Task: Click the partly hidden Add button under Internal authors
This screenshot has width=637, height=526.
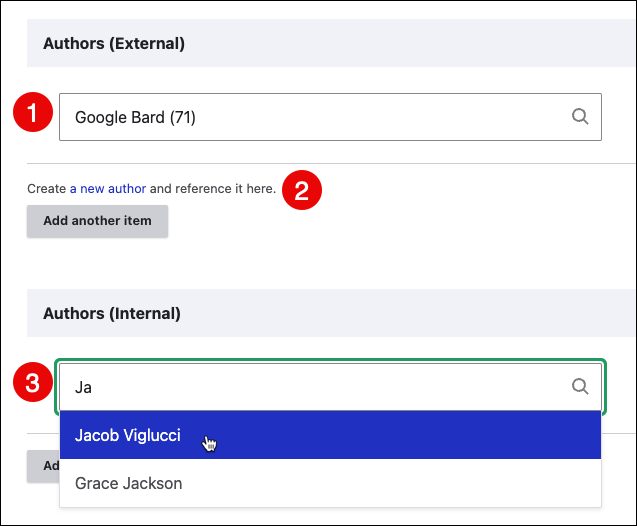Action: (43, 466)
